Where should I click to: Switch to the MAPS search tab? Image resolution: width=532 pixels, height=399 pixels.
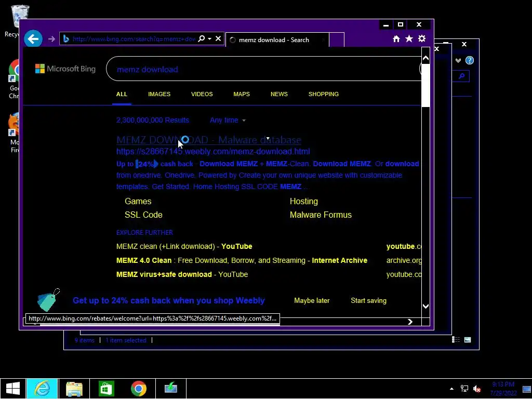click(x=242, y=94)
